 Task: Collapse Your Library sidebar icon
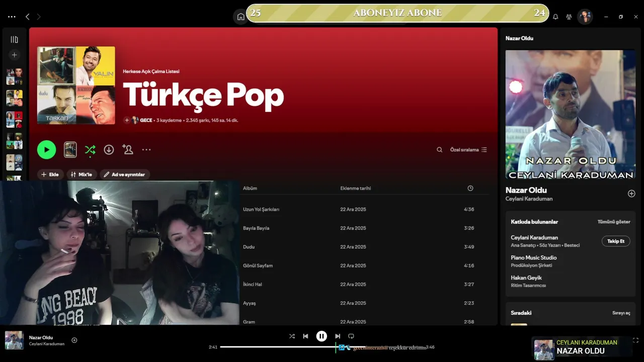click(x=14, y=39)
